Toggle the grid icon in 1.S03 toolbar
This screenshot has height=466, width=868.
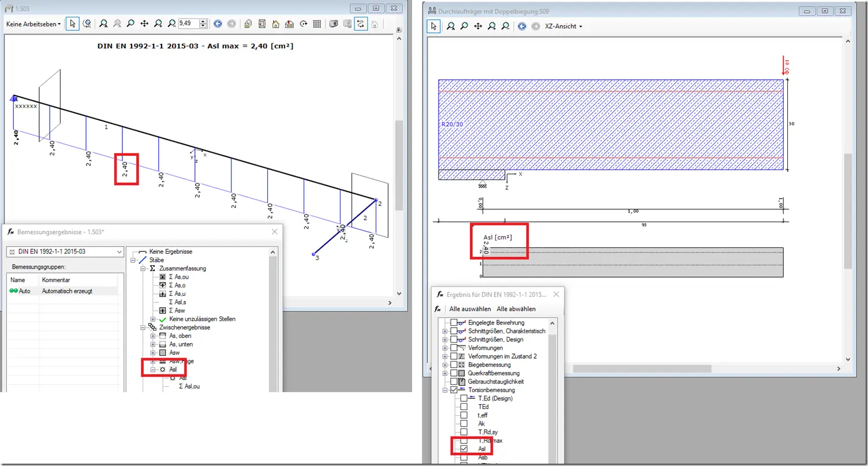point(317,24)
